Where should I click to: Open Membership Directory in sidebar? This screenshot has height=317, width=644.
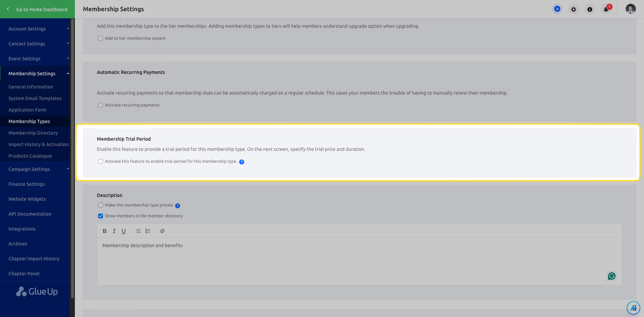point(33,133)
